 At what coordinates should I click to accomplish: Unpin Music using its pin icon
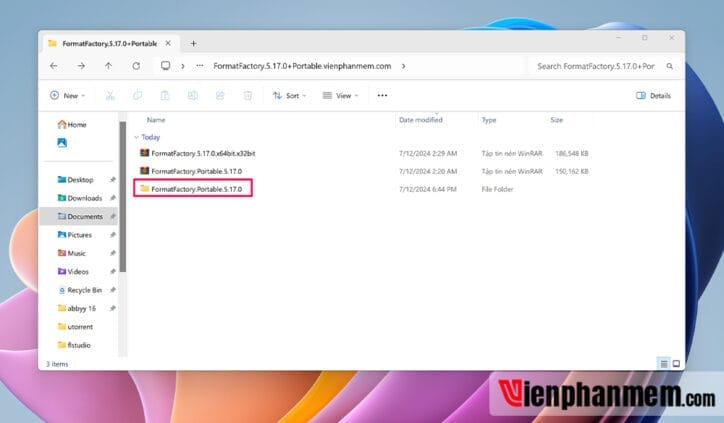tap(113, 253)
